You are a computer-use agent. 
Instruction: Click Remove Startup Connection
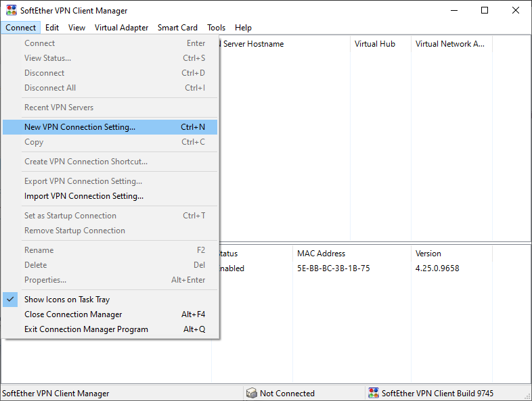click(x=110, y=231)
